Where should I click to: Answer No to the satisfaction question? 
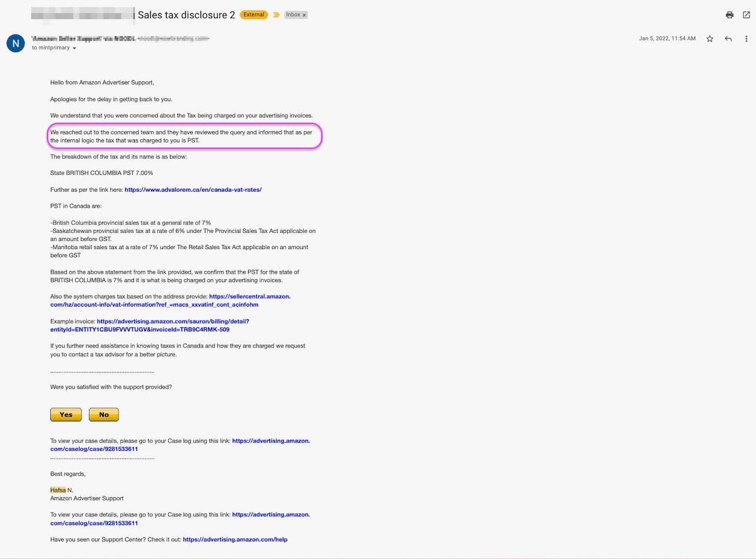[x=104, y=415]
